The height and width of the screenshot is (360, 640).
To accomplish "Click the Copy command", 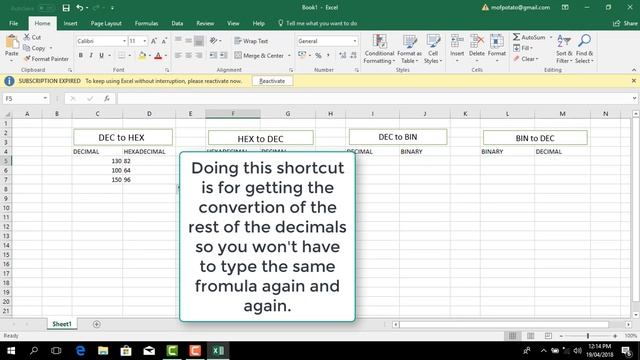I will (38, 48).
